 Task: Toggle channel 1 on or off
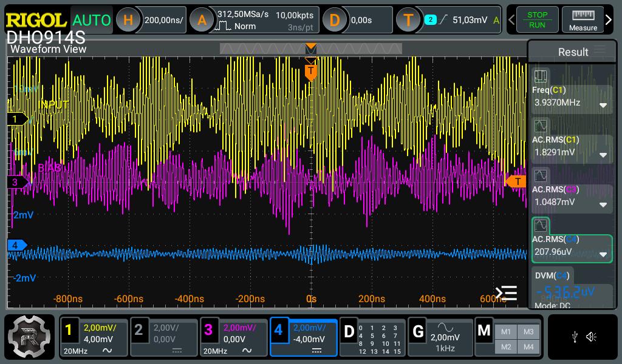69,329
